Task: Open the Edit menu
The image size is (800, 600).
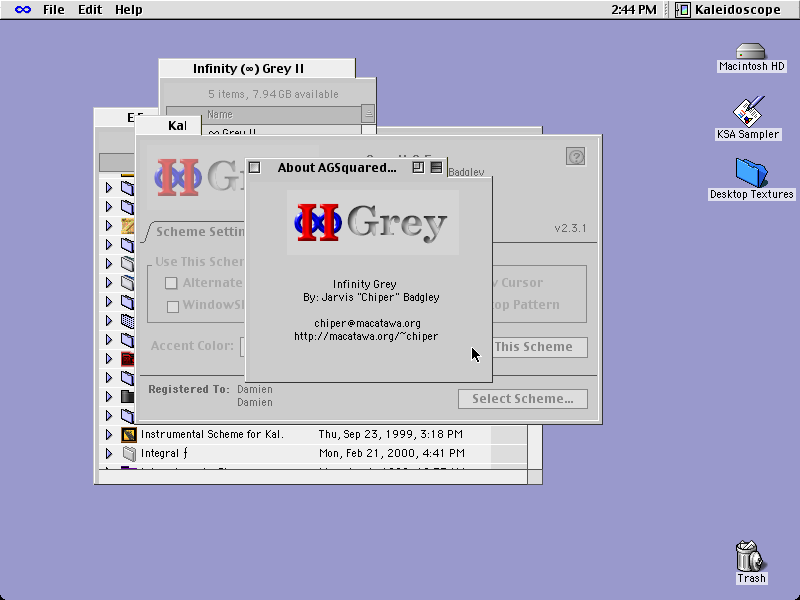Action: pyautogui.click(x=90, y=10)
